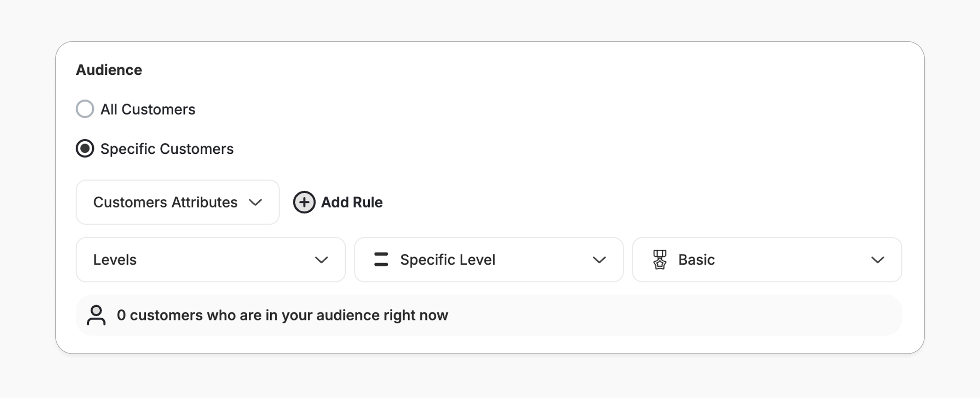Click the medal badge icon next to Basic
The width and height of the screenshot is (980, 398).
coord(661,259)
